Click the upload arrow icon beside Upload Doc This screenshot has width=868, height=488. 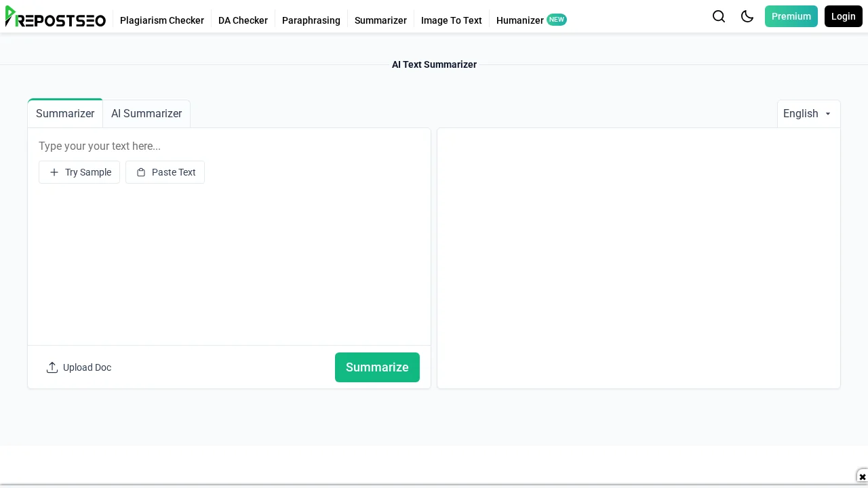click(x=52, y=367)
